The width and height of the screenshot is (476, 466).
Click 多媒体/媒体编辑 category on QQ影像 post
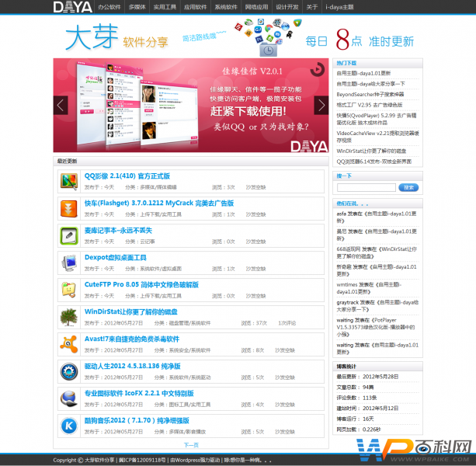(x=158, y=187)
